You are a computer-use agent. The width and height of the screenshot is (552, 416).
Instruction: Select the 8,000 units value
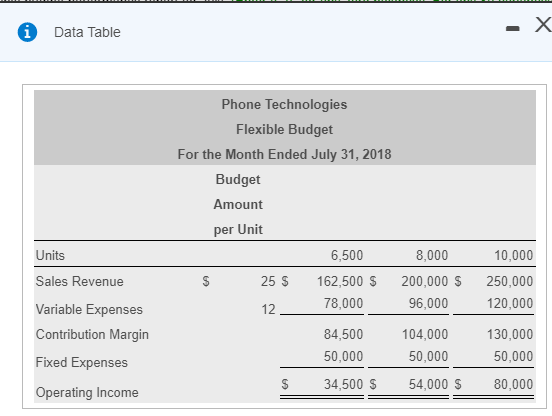click(x=432, y=255)
